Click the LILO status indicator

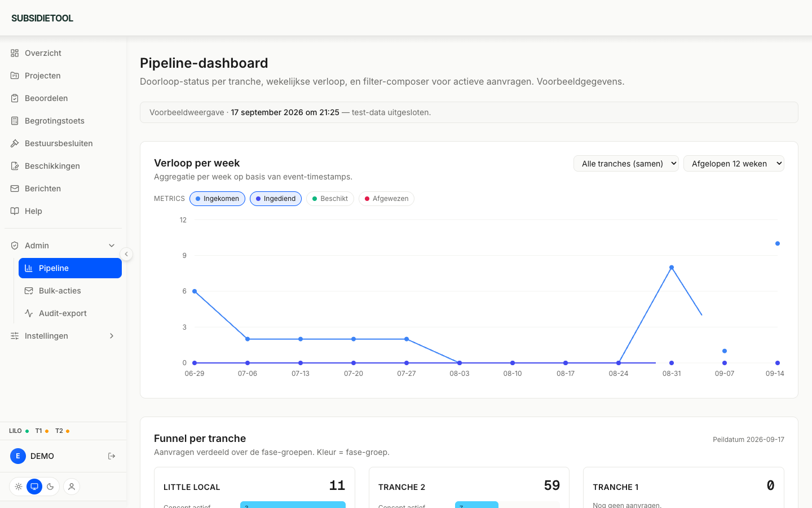[19, 431]
